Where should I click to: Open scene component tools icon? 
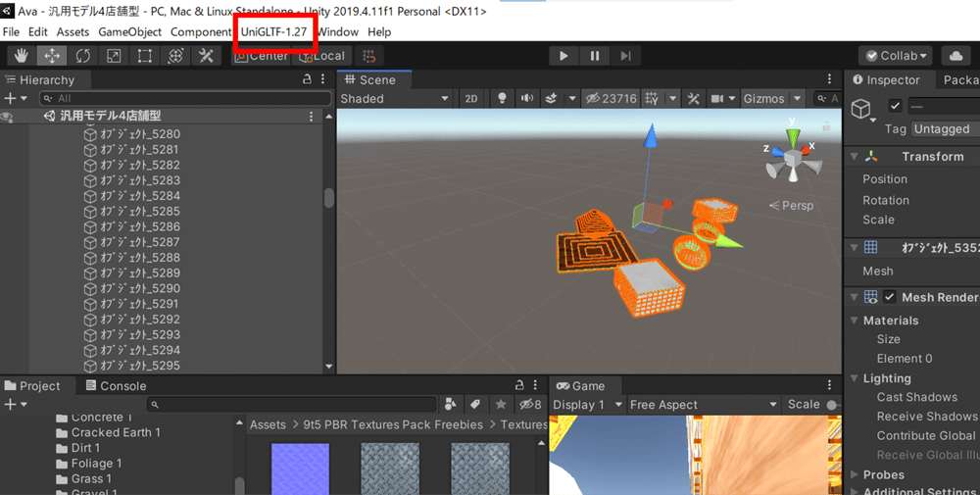tap(693, 98)
